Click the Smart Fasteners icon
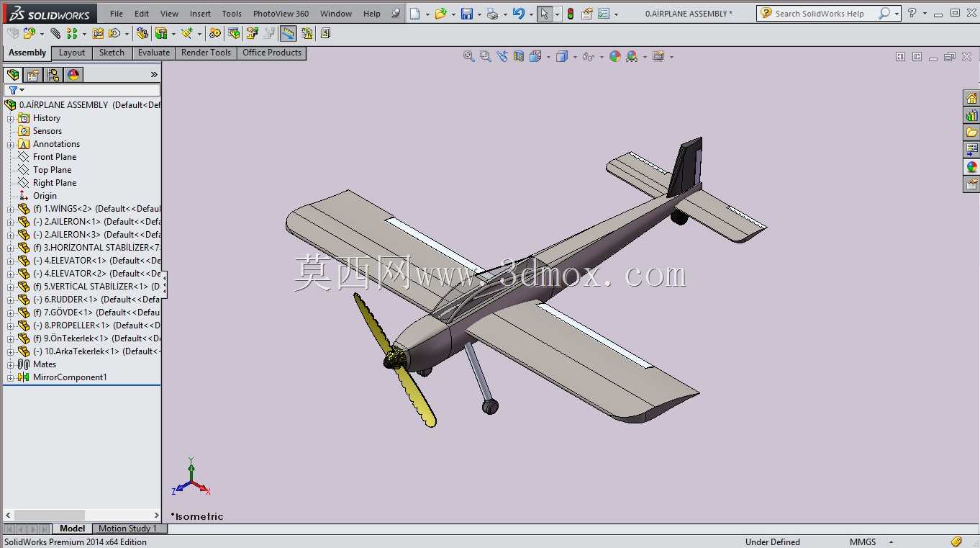Image resolution: width=980 pixels, height=548 pixels. point(98,33)
